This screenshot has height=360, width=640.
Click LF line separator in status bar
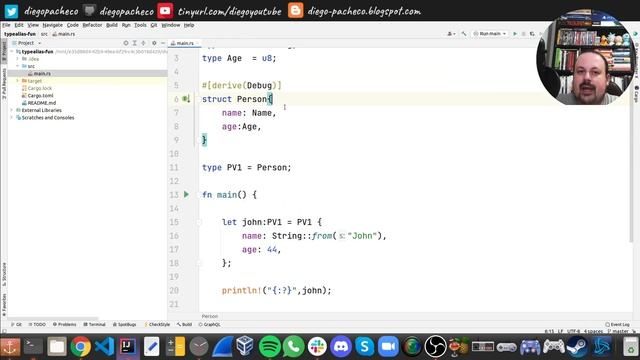click(560, 331)
